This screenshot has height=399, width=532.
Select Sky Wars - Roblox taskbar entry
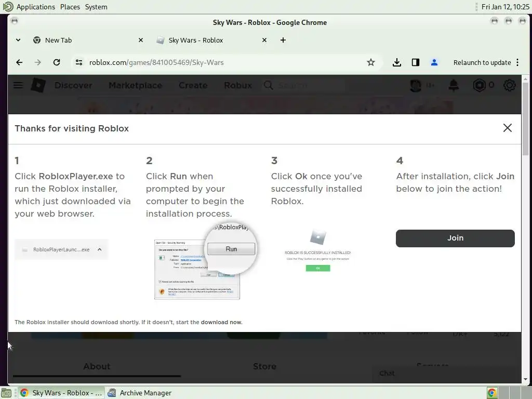61,393
